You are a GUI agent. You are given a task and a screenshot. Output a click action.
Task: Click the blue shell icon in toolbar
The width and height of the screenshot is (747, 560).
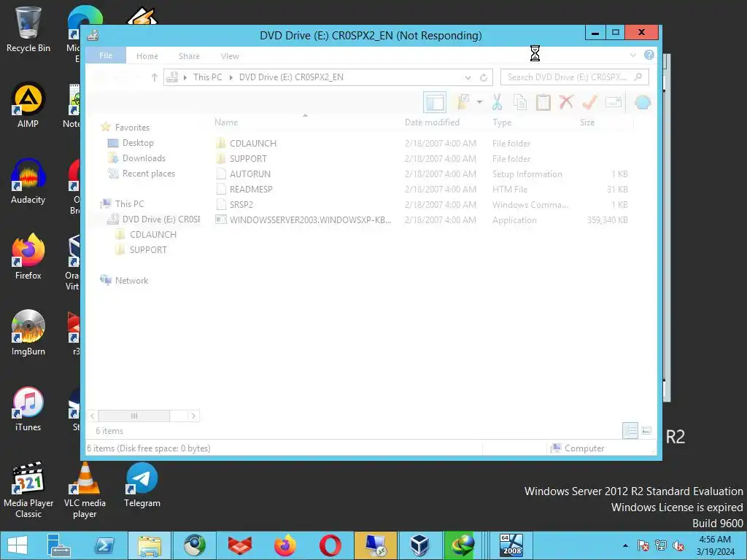coord(643,102)
